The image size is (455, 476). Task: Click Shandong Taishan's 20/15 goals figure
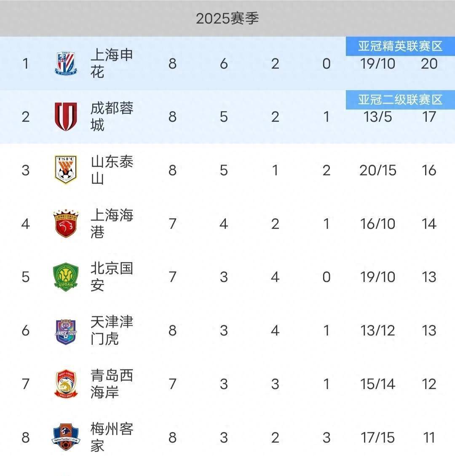378,170
